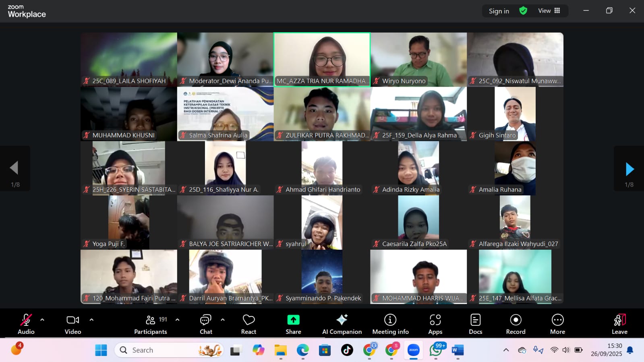Go to next gallery page arrow
Image resolution: width=644 pixels, height=362 pixels.
click(629, 169)
